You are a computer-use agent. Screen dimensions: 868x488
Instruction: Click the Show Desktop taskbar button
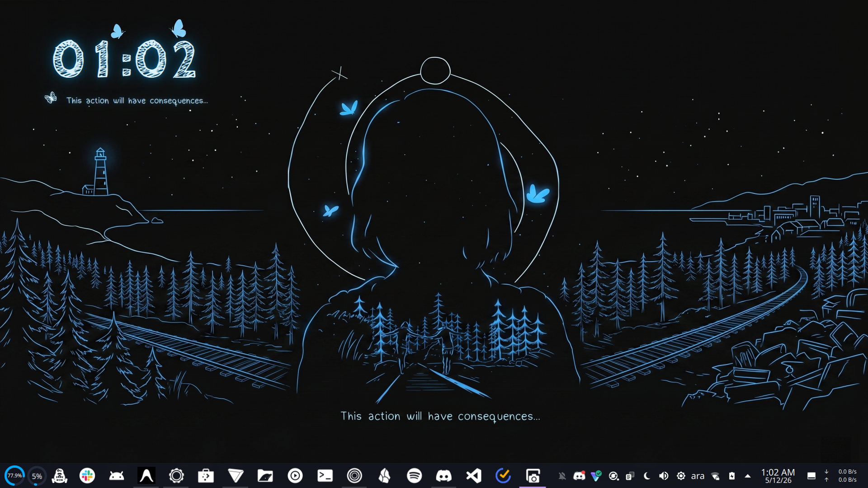click(811, 476)
